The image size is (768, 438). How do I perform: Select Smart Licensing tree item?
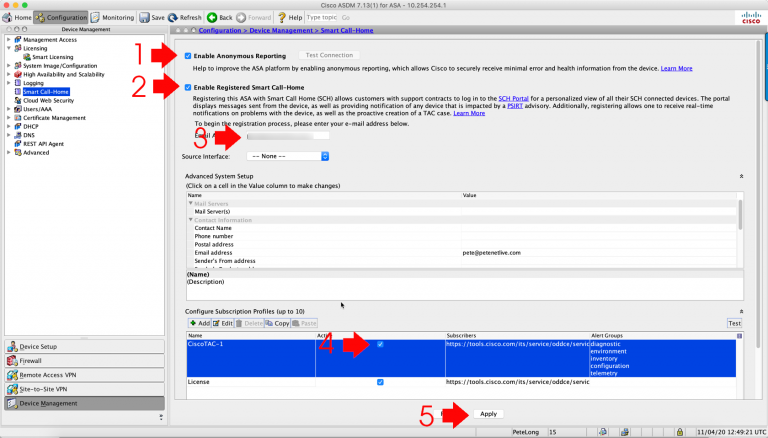coord(52,57)
